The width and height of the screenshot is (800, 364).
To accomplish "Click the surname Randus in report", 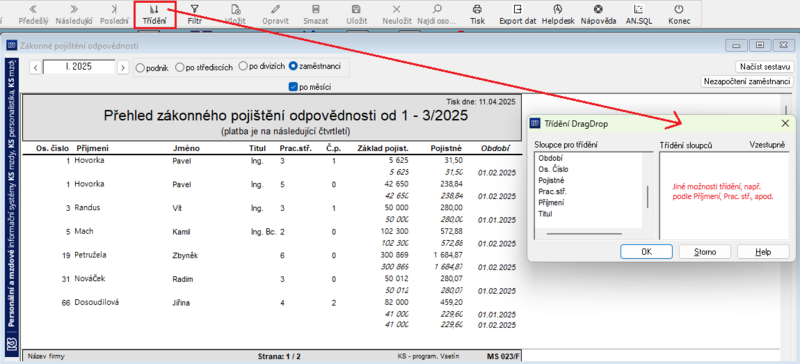I will click(x=87, y=208).
